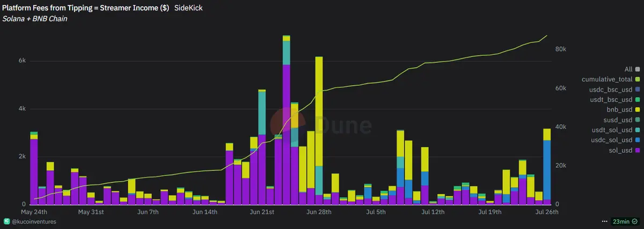Viewport: 644px width, 229px height.
Task: Click the Jun 28th axis label
Action: pos(319,212)
